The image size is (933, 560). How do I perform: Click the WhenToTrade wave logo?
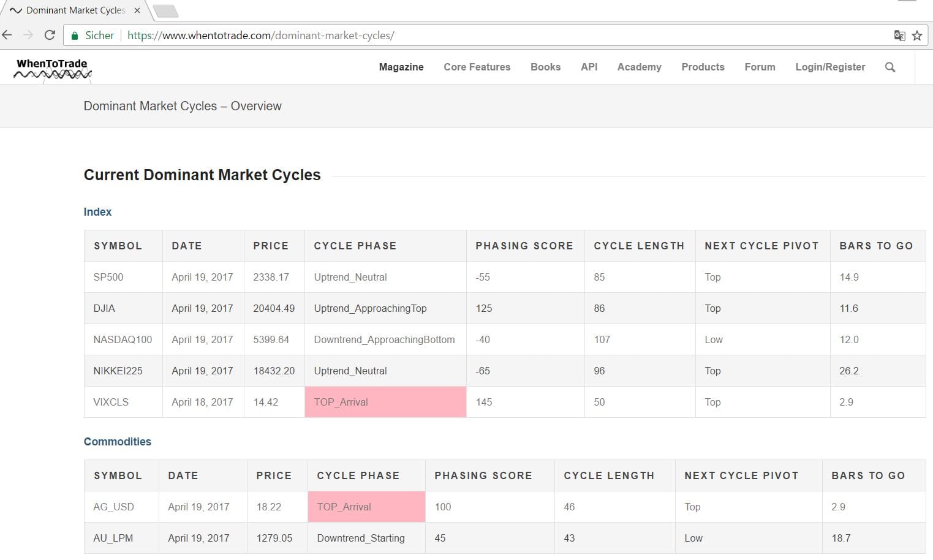[52, 69]
